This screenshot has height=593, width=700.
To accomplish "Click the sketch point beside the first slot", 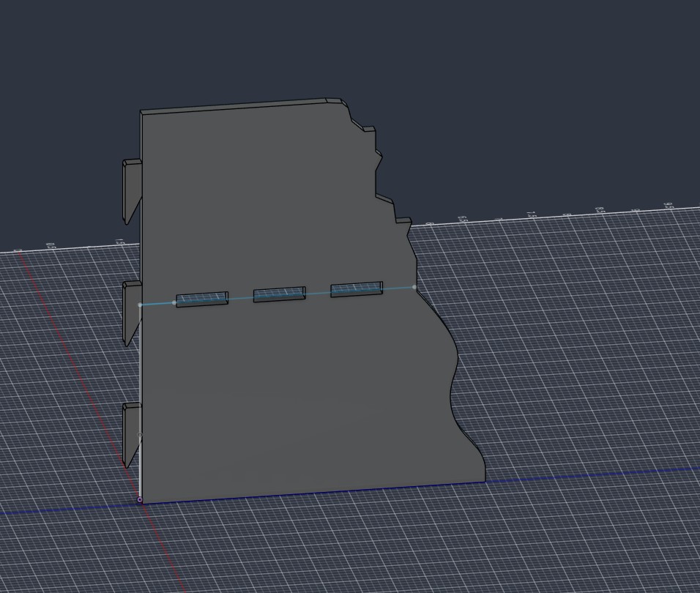I will pyautogui.click(x=174, y=302).
